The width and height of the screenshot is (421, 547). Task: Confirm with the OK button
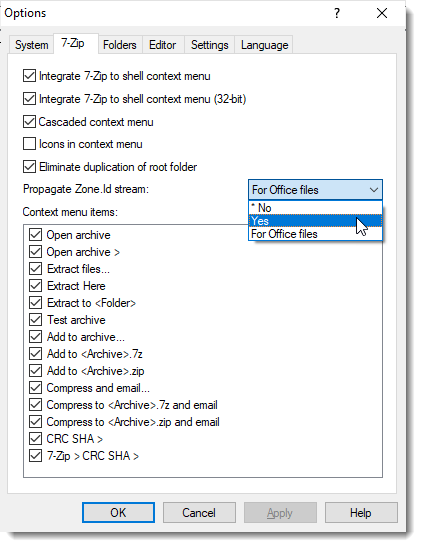118,512
